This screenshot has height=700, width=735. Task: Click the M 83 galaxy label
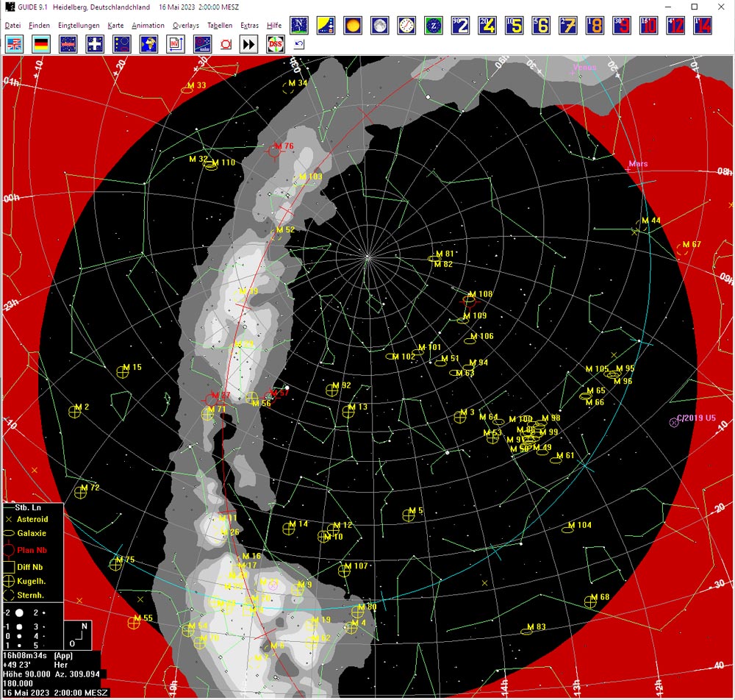click(x=537, y=626)
